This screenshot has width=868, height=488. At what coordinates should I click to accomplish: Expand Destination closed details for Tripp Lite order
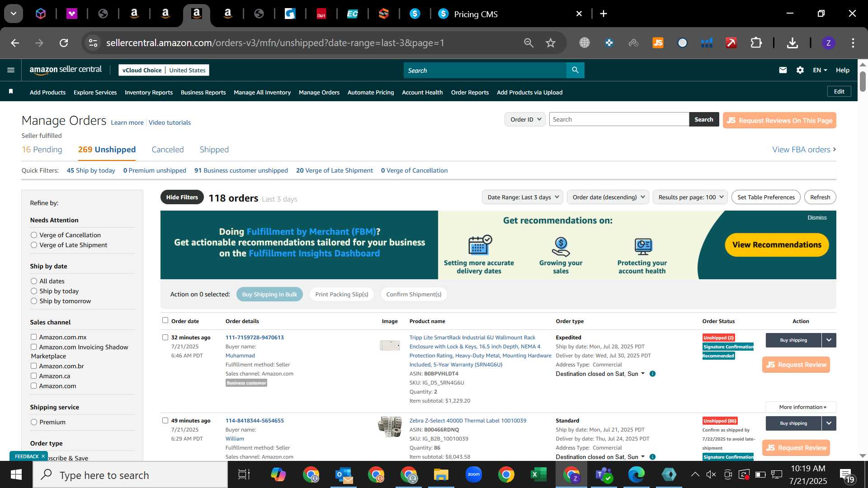coord(600,374)
